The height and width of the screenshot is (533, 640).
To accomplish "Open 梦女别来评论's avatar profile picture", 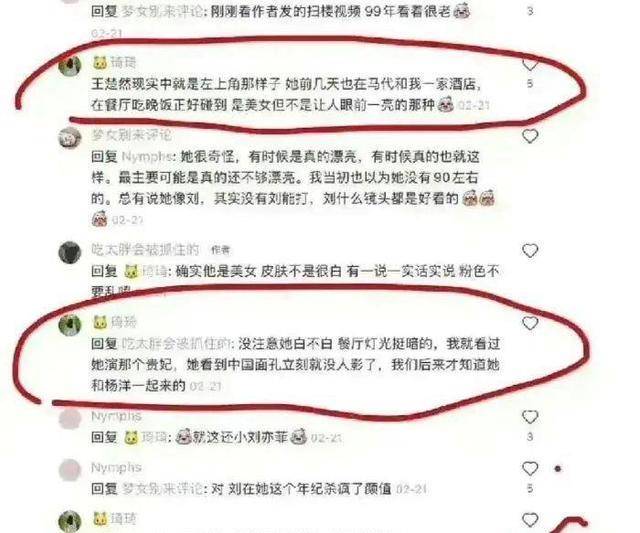I will [x=70, y=138].
